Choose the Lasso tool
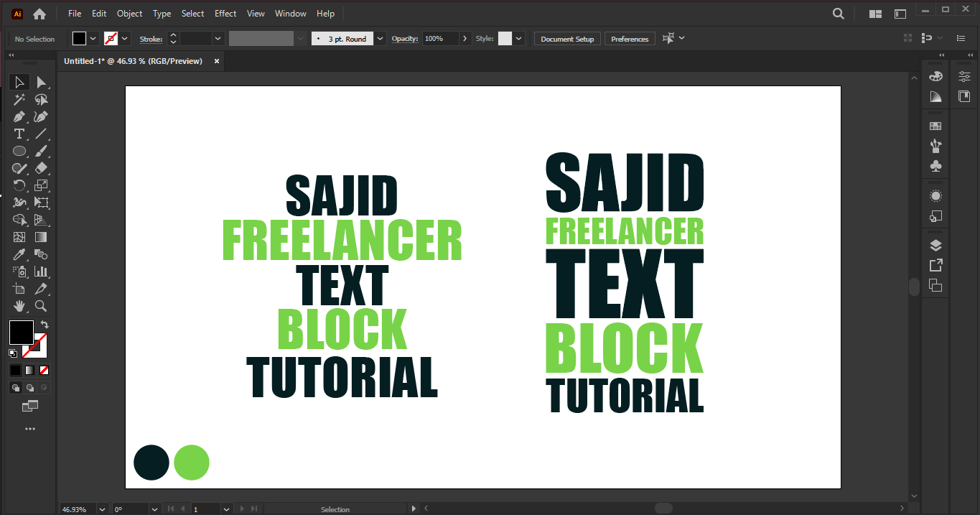 (x=41, y=99)
